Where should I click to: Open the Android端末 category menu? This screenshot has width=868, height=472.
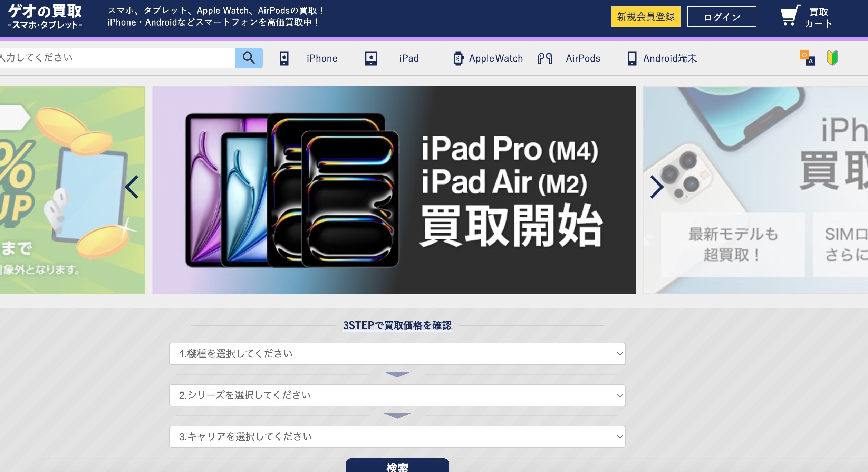pyautogui.click(x=661, y=58)
